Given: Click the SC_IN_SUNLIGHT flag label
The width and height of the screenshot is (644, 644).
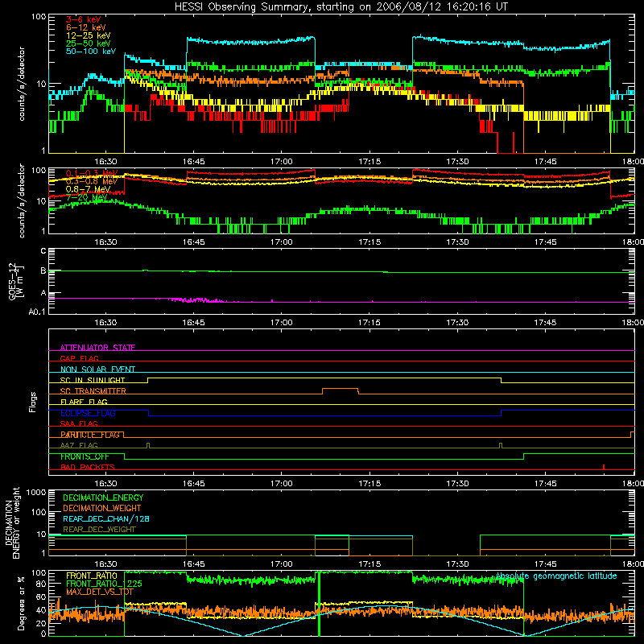Looking at the screenshot, I should (x=93, y=380).
